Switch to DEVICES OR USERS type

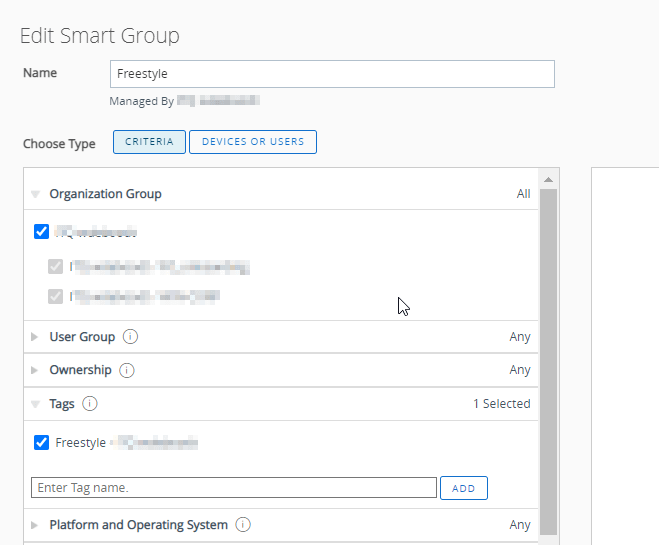click(x=253, y=142)
